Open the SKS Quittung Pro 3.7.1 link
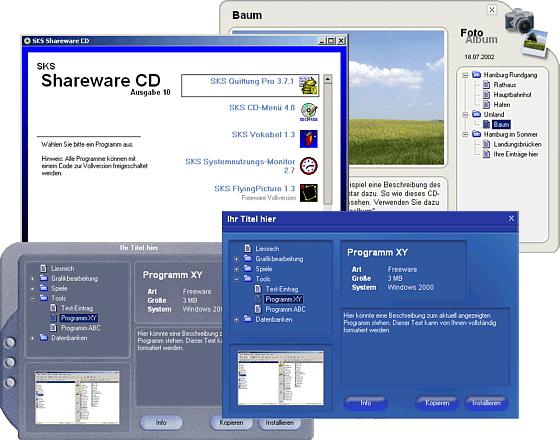 pyautogui.click(x=252, y=81)
